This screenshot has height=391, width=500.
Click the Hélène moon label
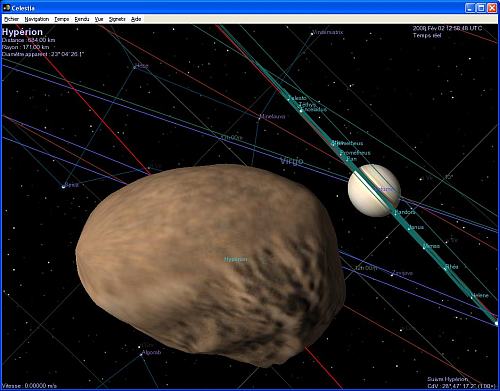(480, 295)
